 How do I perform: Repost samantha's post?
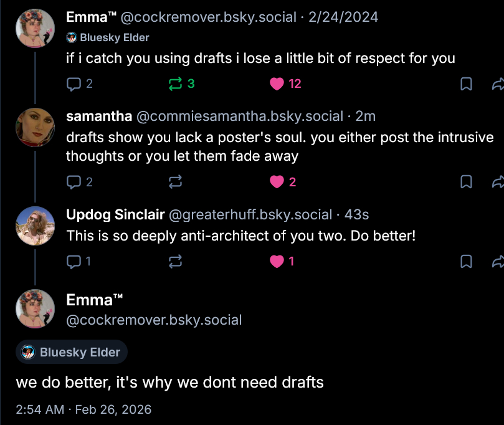pyautogui.click(x=175, y=182)
